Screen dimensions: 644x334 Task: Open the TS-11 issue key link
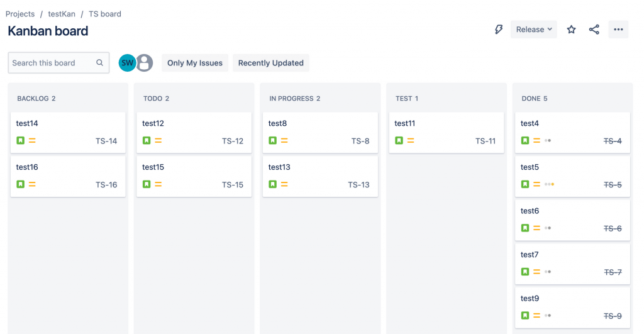click(485, 141)
